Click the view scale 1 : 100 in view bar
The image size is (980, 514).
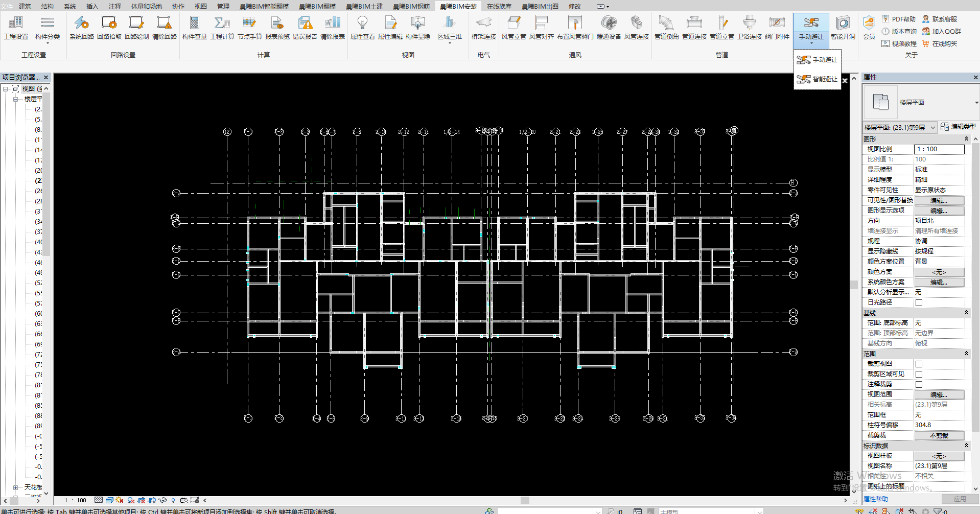(76, 500)
